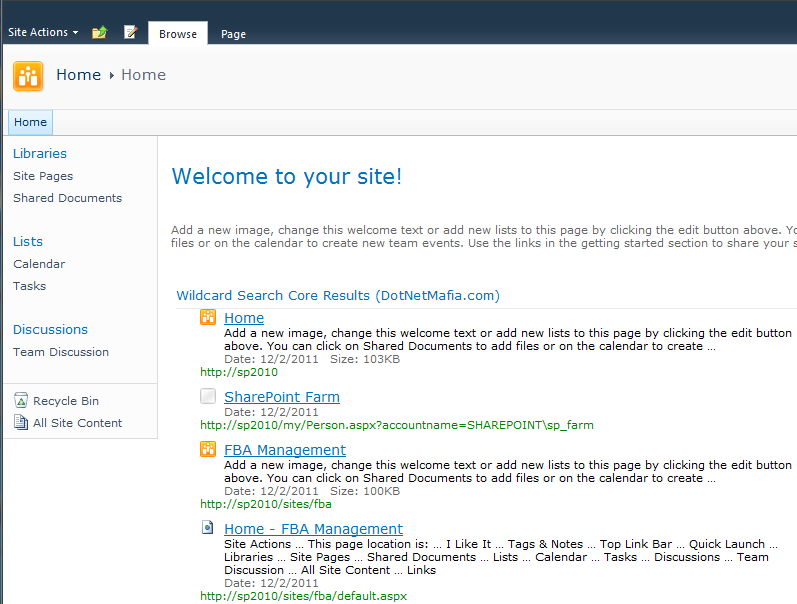Image resolution: width=797 pixels, height=604 pixels.
Task: Click the orange site logo icon
Action: tap(28, 76)
